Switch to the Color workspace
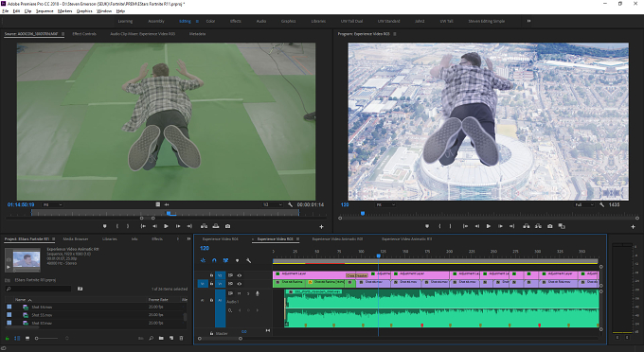 (210, 21)
